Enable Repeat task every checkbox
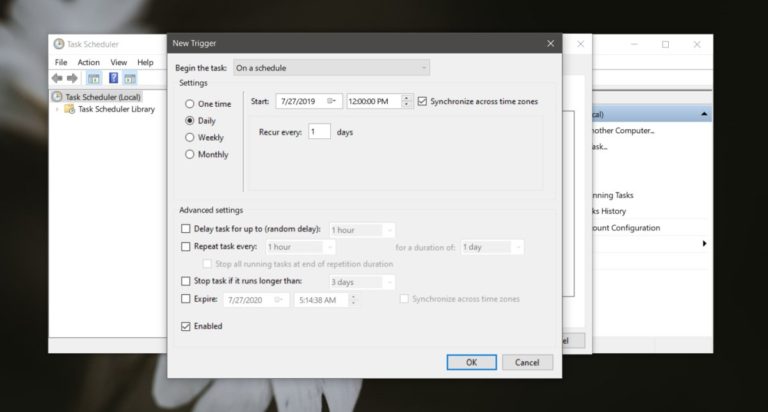768x412 pixels. [x=185, y=246]
